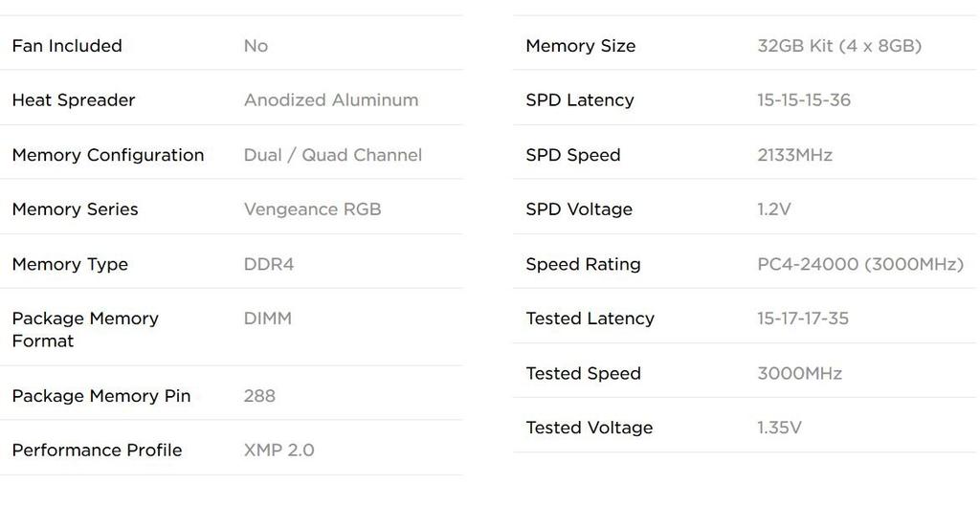The width and height of the screenshot is (980, 506).
Task: Select the Anodized Aluminum heat spreader value
Action: tap(331, 100)
